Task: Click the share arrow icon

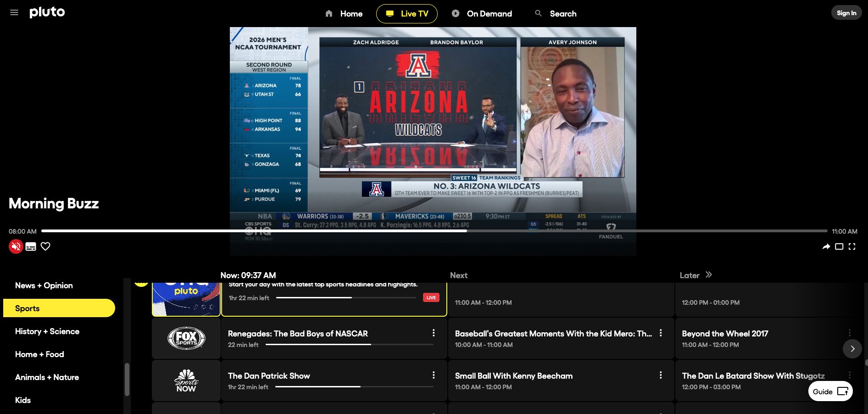Action: pyautogui.click(x=826, y=246)
